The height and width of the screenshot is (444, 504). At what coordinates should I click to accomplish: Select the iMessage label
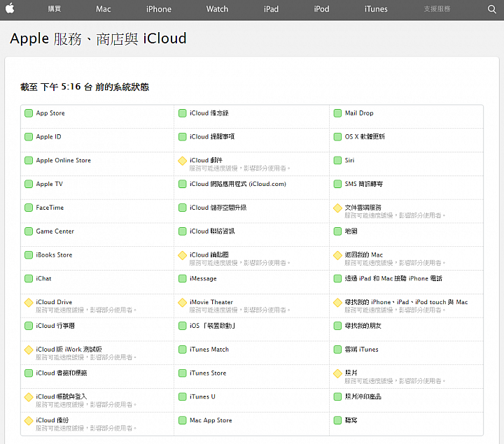203,279
